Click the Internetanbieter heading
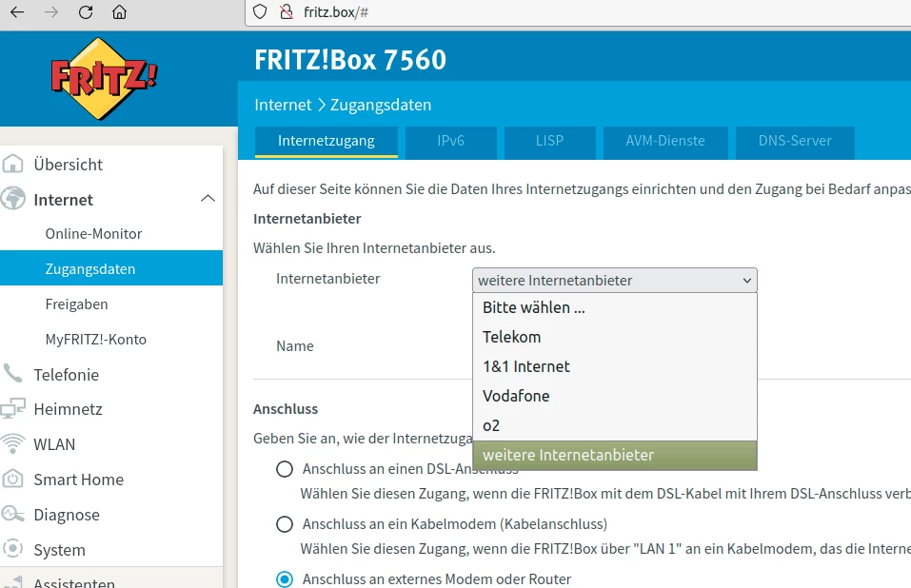Viewport: 911px width, 588px height. [x=307, y=219]
